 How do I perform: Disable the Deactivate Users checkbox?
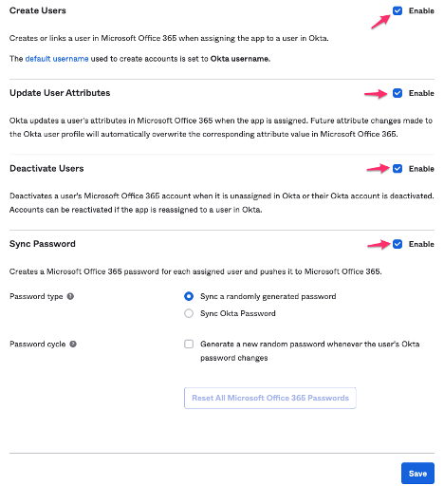coord(398,169)
